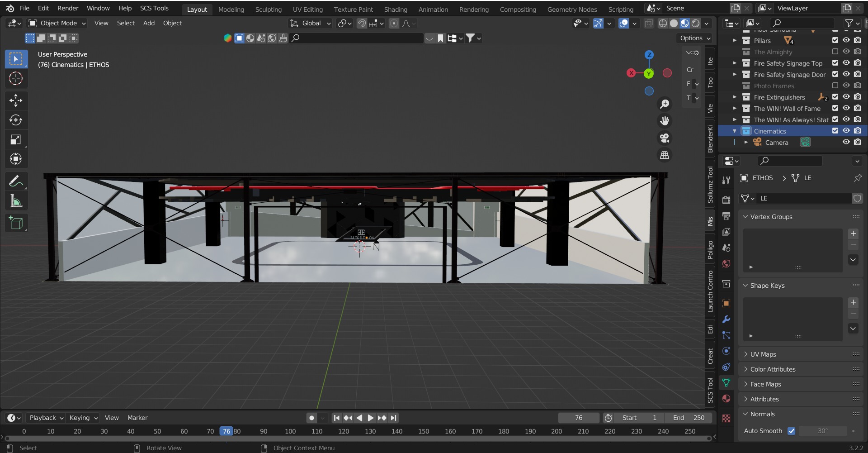868x453 pixels.
Task: Expand the Color Attributes panel
Action: 801,369
